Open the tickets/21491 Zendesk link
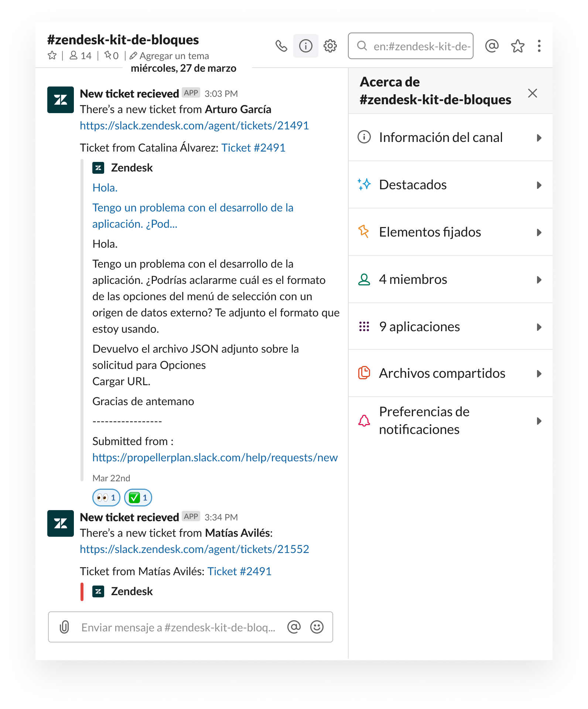The width and height of the screenshot is (588, 709). click(x=194, y=126)
